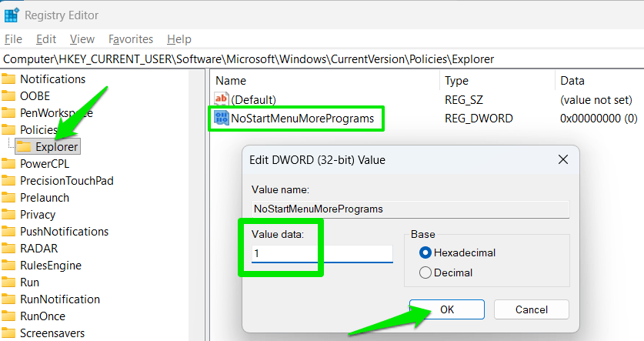Click the registry path address bar

(x=322, y=59)
